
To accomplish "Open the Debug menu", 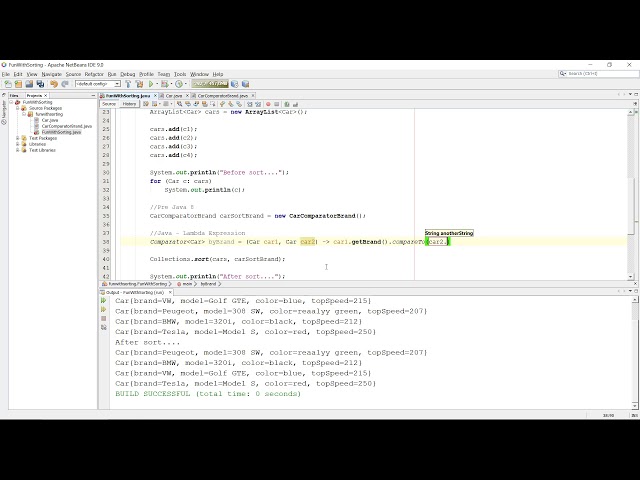I will click(127, 74).
